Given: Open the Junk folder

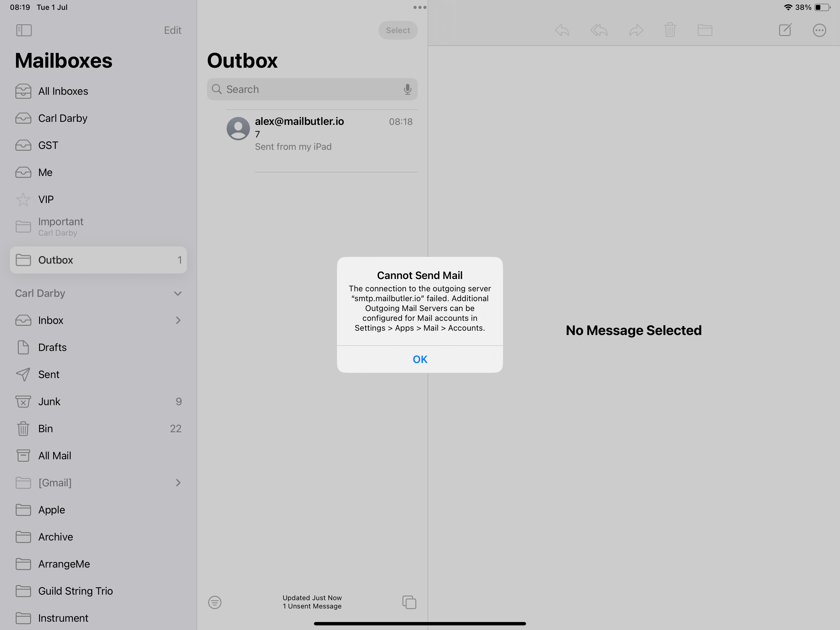Looking at the screenshot, I should [98, 401].
